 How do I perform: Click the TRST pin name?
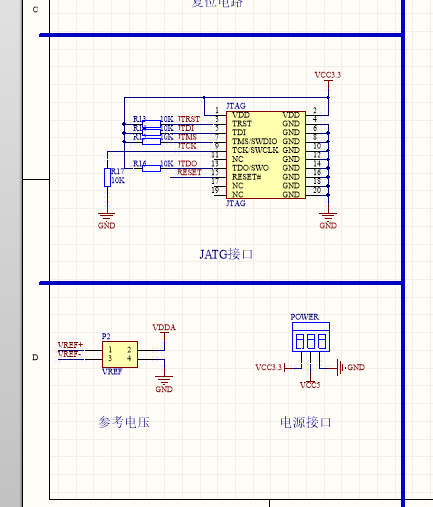pyautogui.click(x=242, y=124)
